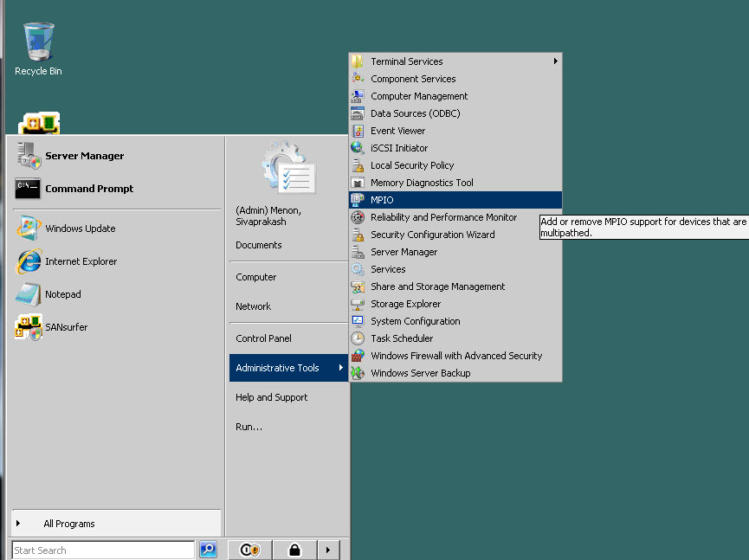Image resolution: width=749 pixels, height=560 pixels.
Task: Open Task Scheduler
Action: 400,338
